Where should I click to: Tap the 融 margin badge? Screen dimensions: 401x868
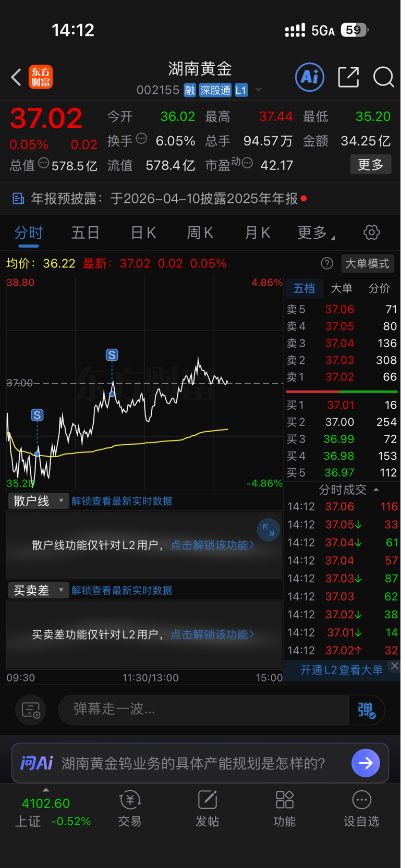[190, 90]
